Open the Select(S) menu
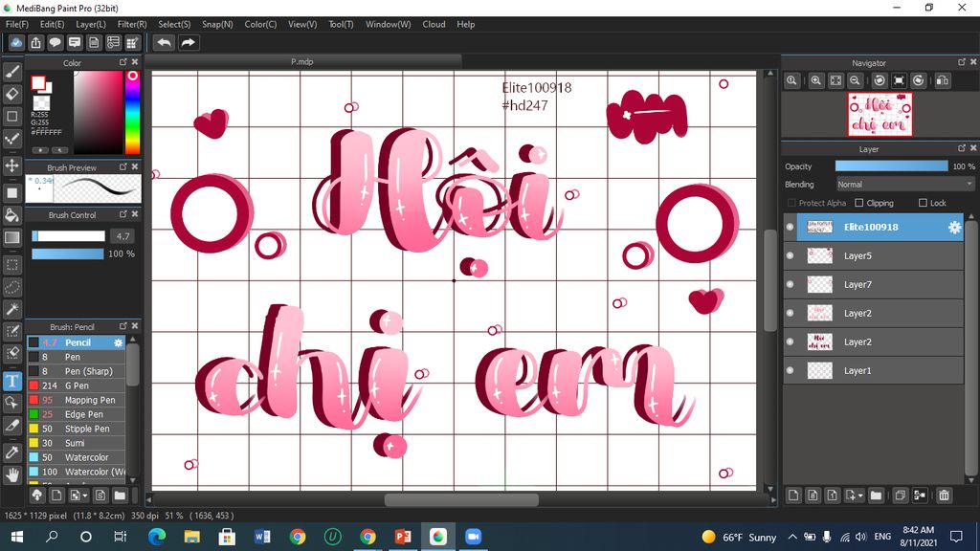Image resolution: width=980 pixels, height=551 pixels. pos(174,24)
